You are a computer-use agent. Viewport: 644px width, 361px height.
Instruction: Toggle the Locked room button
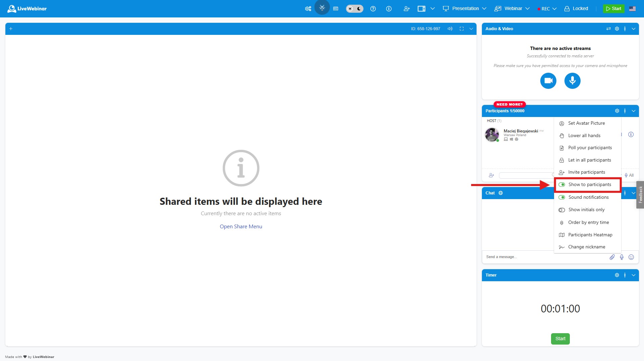tap(576, 9)
